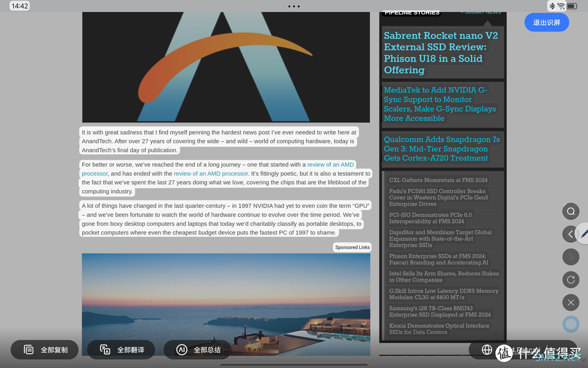Go forward using the right chevron button

click(x=571, y=257)
